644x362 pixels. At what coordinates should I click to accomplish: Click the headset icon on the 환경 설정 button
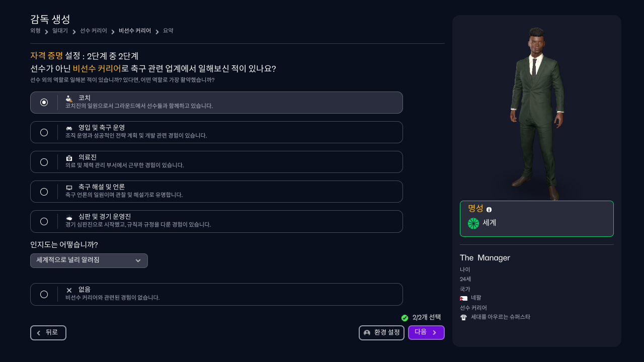click(x=366, y=333)
